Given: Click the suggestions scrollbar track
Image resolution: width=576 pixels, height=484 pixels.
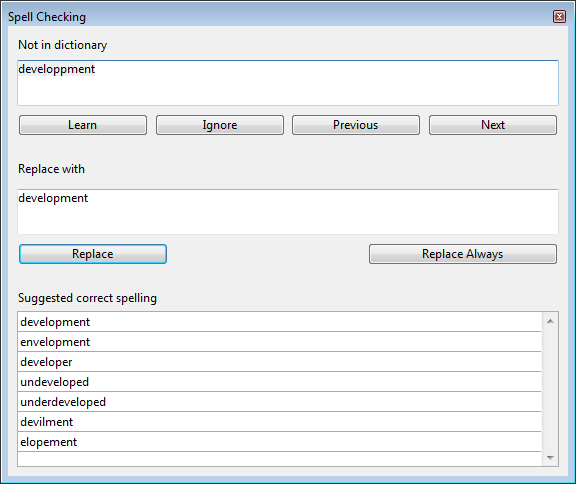Looking at the screenshot, I should (x=550, y=389).
